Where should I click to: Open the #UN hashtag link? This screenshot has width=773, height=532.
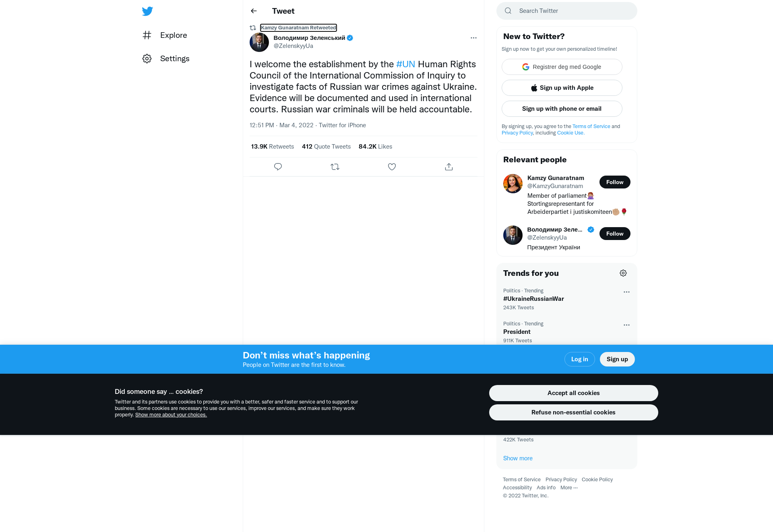click(x=405, y=64)
